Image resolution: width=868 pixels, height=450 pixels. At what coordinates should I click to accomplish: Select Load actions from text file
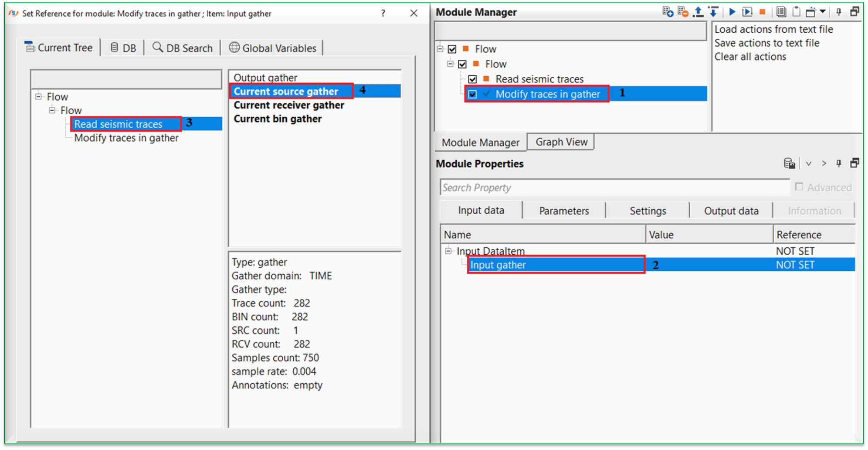pos(773,29)
